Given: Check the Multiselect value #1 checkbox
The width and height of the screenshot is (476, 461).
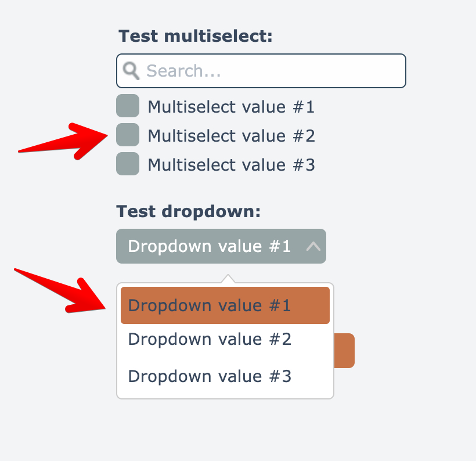Looking at the screenshot, I should (x=128, y=106).
